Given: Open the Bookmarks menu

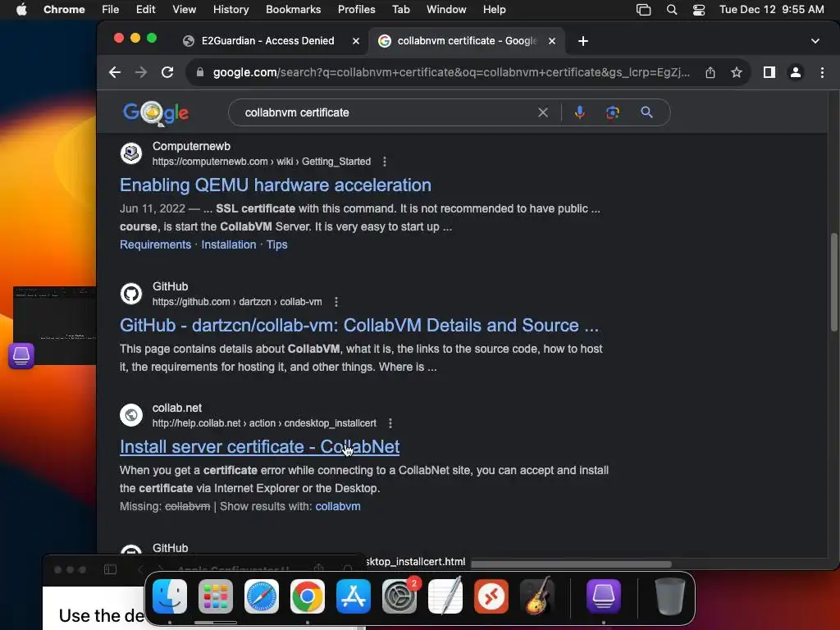Looking at the screenshot, I should coord(293,10).
